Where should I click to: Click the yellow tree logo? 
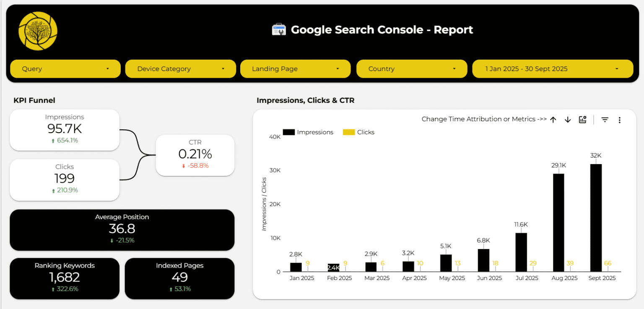pos(38,30)
